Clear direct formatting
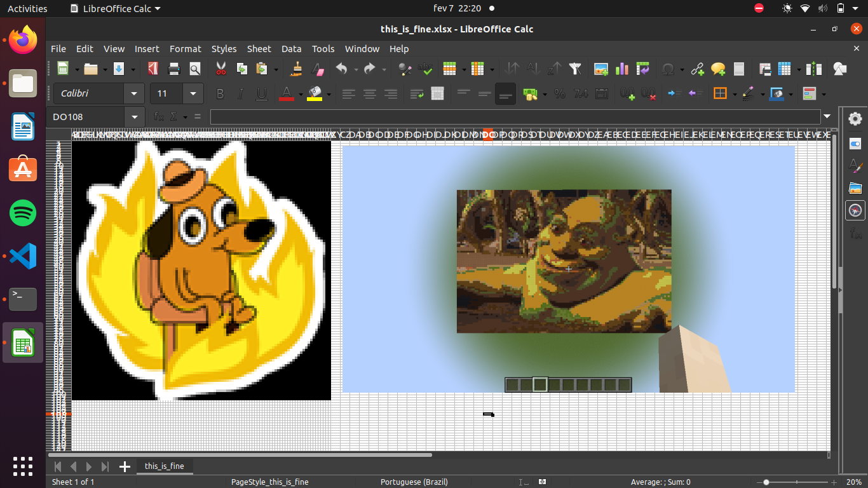The image size is (868, 488). pyautogui.click(x=318, y=69)
